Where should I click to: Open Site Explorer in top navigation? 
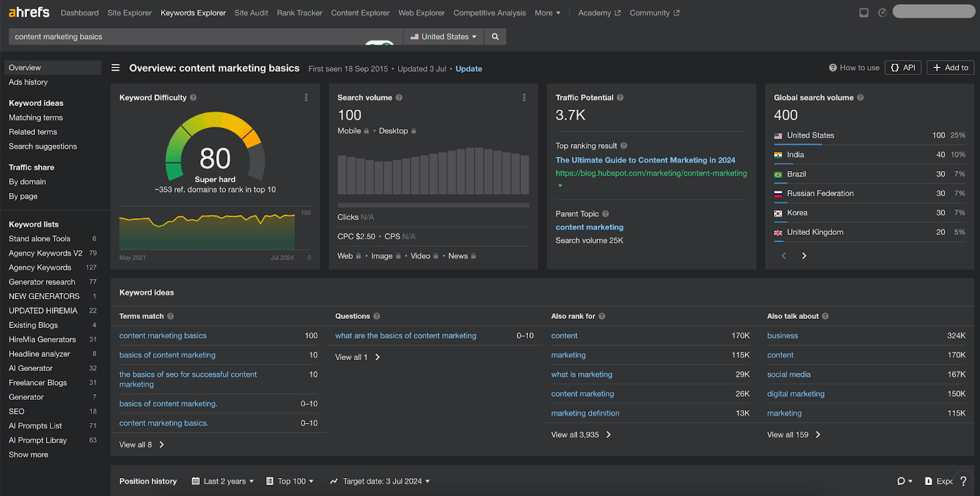pos(129,13)
